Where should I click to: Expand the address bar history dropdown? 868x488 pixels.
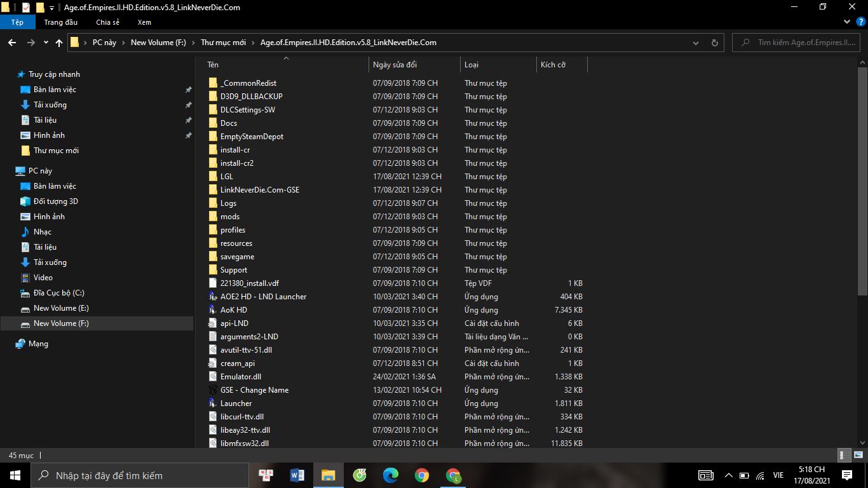[x=696, y=43]
